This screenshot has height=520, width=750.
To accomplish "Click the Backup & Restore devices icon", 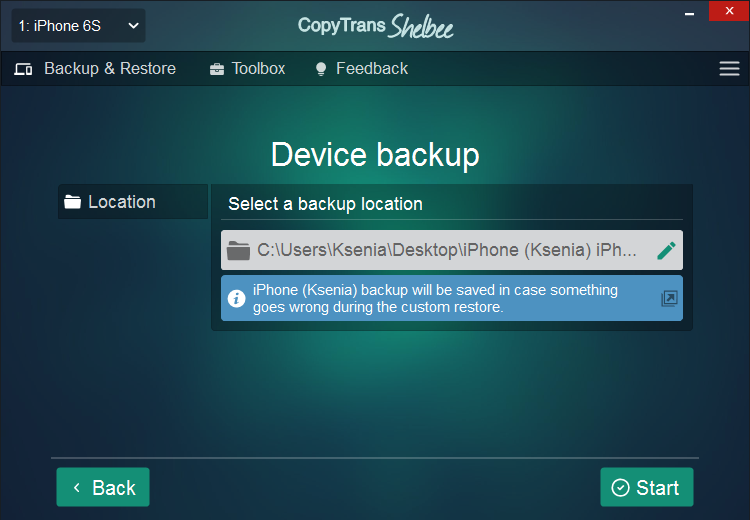I will pyautogui.click(x=23, y=69).
